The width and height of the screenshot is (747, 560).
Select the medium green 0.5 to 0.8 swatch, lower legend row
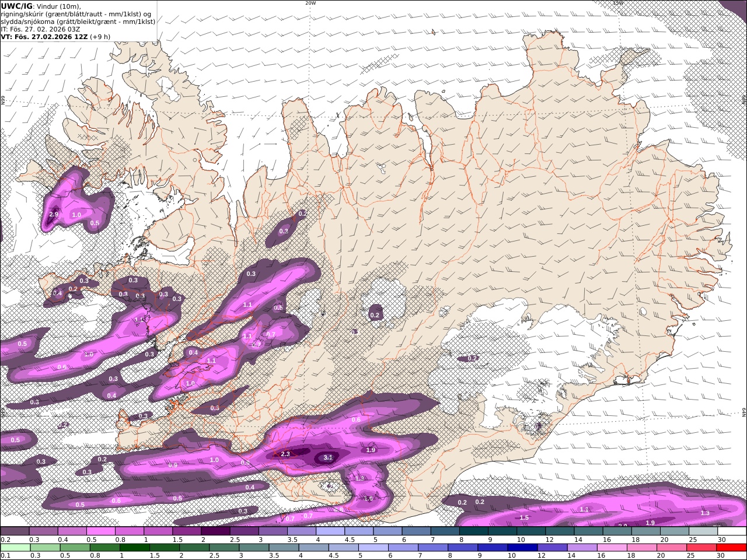pyautogui.click(x=76, y=548)
